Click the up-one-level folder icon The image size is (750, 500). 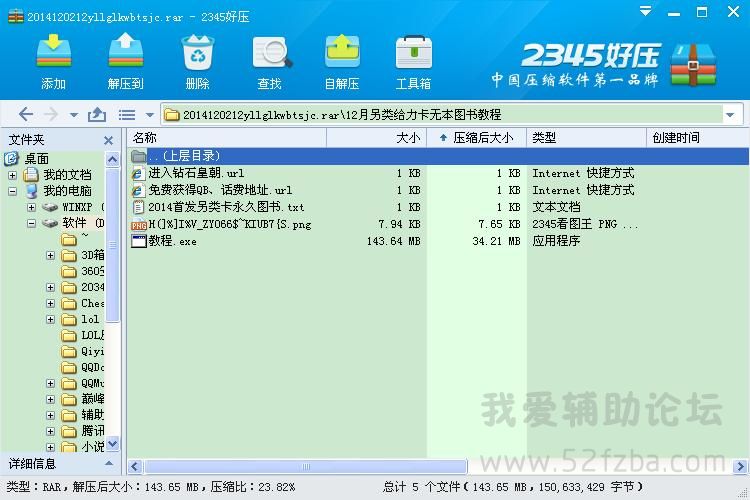pos(97,114)
